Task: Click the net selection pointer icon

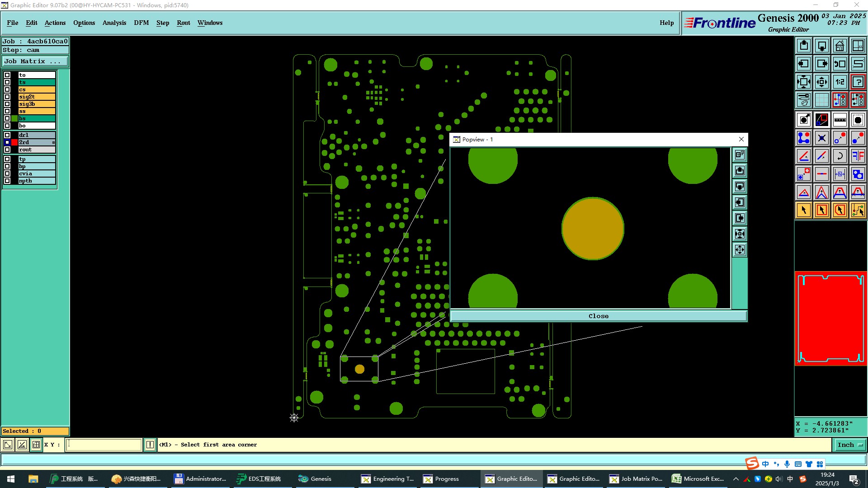Action: pos(858,210)
